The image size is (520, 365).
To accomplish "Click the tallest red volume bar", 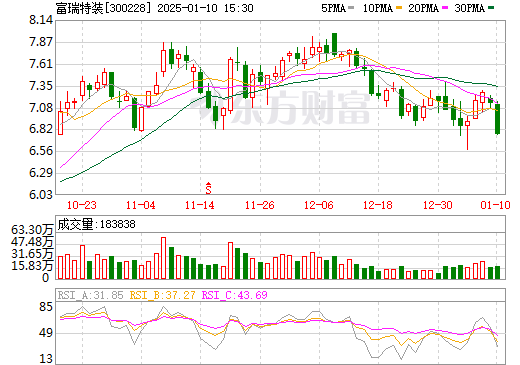I will [163, 258].
